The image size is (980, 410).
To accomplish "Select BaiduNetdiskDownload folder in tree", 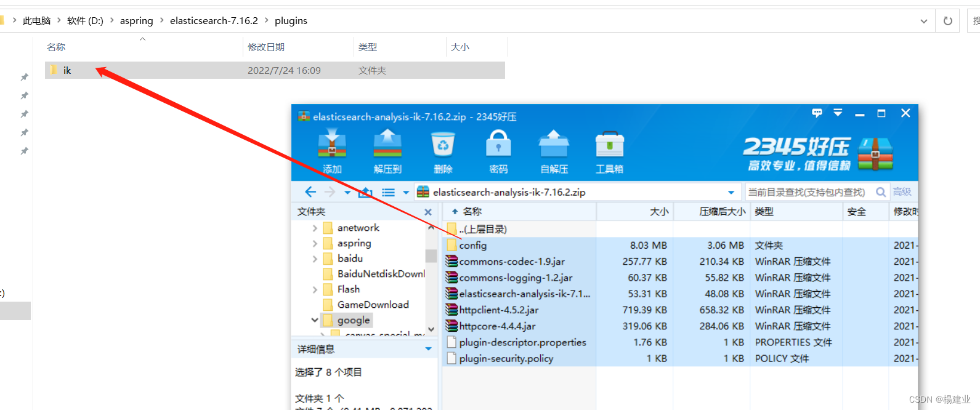I will pyautogui.click(x=375, y=274).
